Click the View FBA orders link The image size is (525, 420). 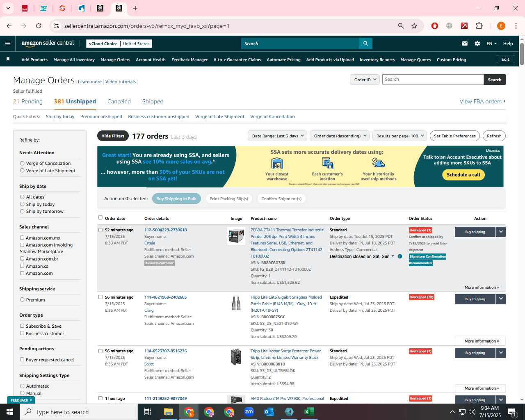[x=482, y=101]
